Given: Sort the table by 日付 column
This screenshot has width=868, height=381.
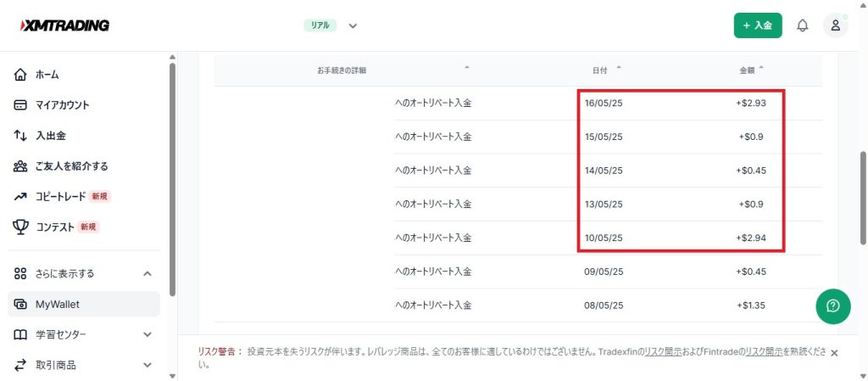Looking at the screenshot, I should 605,70.
